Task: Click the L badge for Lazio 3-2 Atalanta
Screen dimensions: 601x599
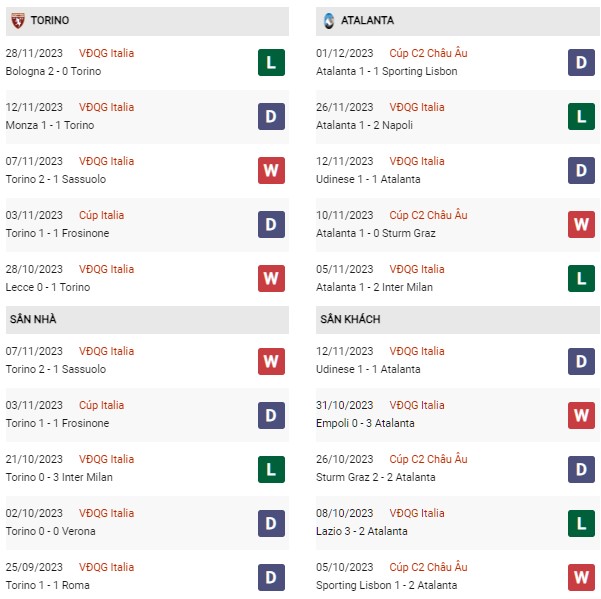Action: 581,523
